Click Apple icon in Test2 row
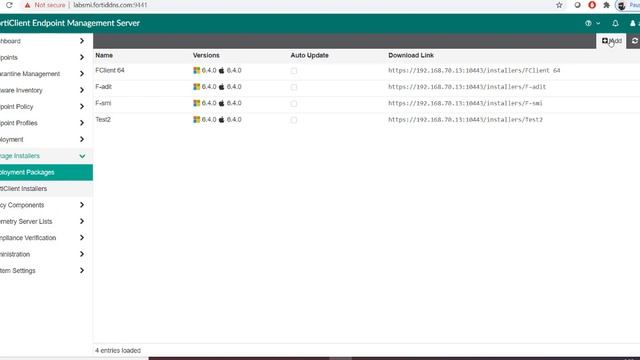The width and height of the screenshot is (640, 360). 222,120
